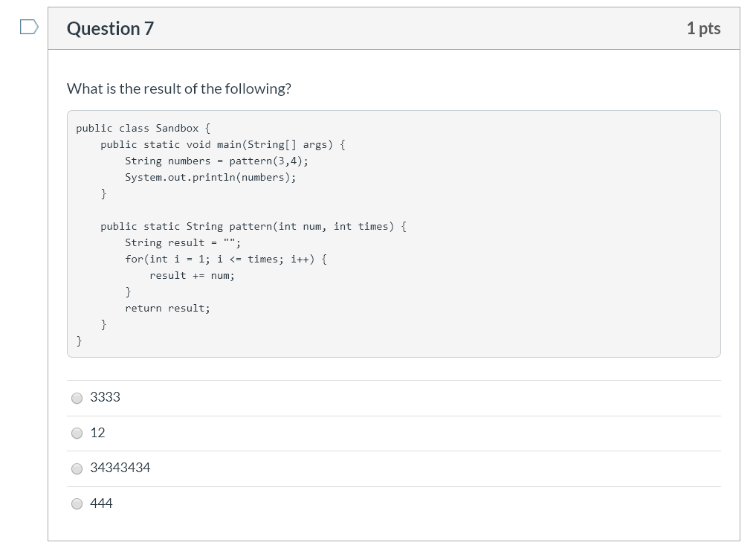This screenshot has height=551, width=756.
Task: Click the Question 7 heading
Action: (x=111, y=28)
